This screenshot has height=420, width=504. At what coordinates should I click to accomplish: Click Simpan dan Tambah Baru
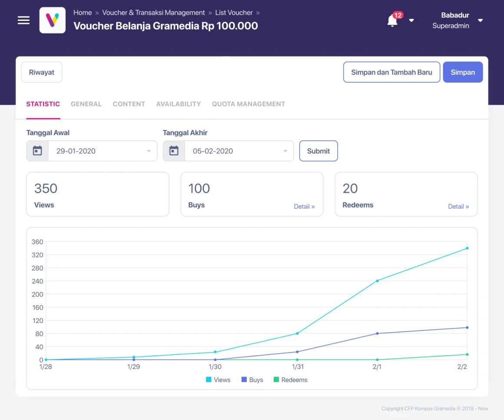coord(391,72)
